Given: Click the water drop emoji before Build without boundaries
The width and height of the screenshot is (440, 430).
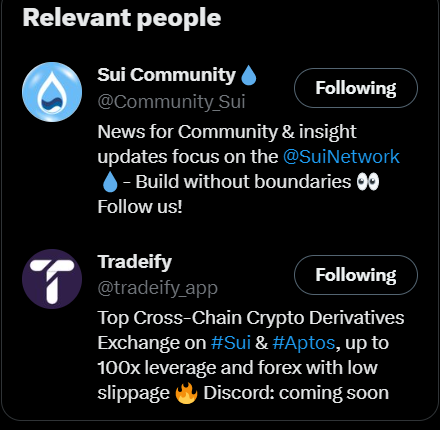Looking at the screenshot, I should pyautogui.click(x=110, y=182).
